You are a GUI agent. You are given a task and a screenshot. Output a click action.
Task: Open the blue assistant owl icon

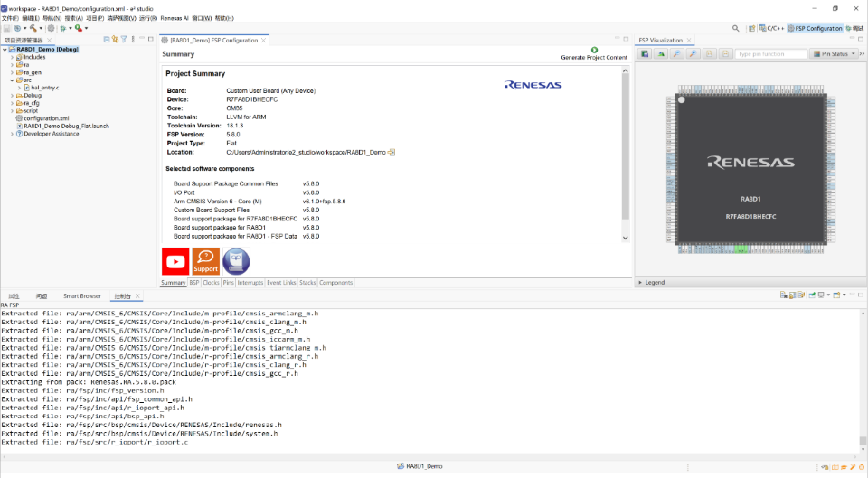(x=236, y=261)
